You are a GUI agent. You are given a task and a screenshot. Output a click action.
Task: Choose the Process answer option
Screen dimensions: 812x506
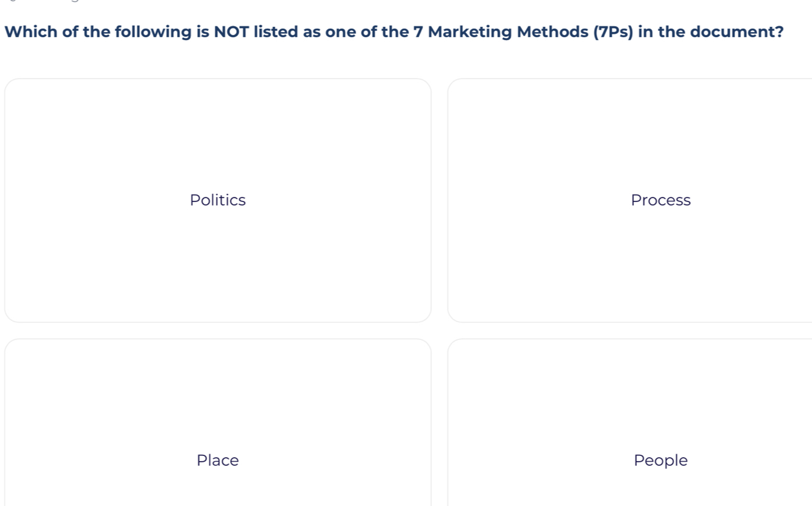pos(660,200)
